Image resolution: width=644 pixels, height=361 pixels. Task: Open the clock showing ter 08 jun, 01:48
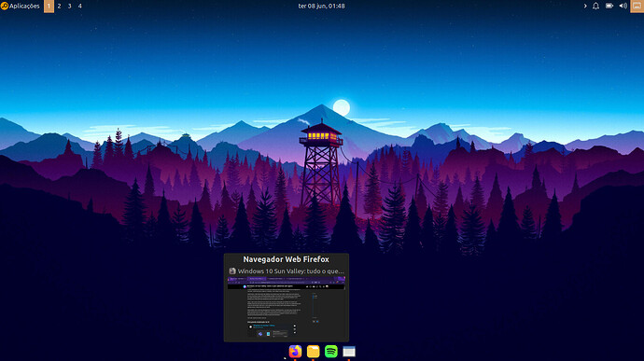[321, 7]
